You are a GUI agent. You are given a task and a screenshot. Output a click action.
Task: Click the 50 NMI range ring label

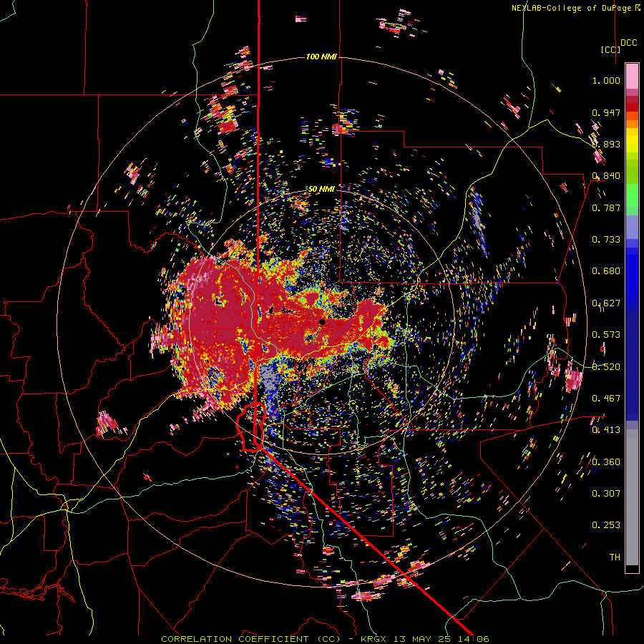pos(321,189)
